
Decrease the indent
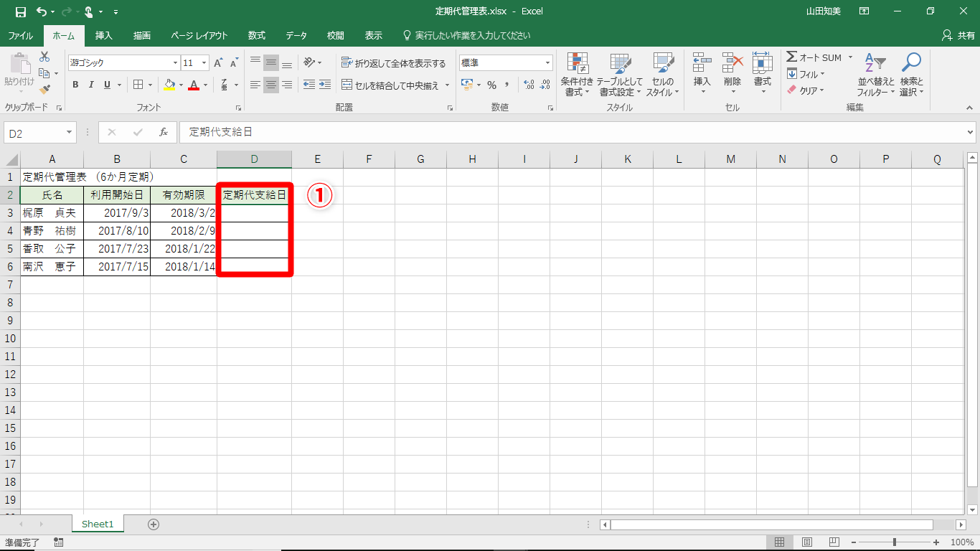[x=309, y=85]
